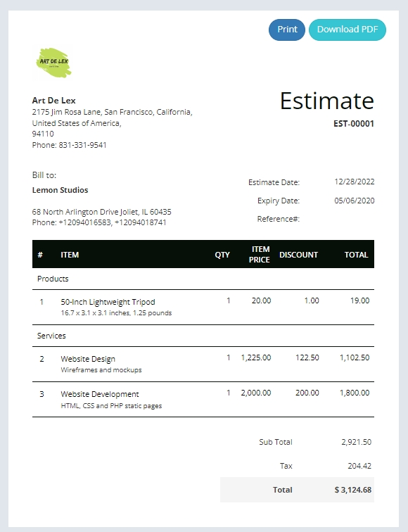The height and width of the screenshot is (532, 408).
Task: Click the Download PDF button
Action: tap(348, 30)
